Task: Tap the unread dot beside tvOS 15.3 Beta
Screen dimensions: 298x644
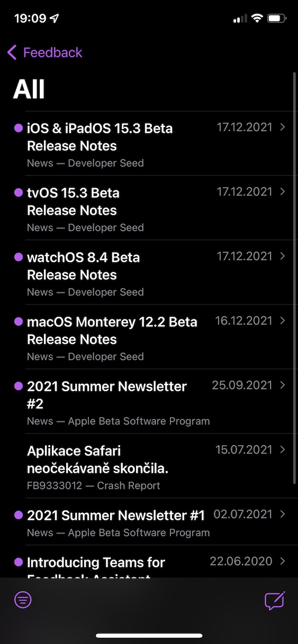Action: point(18,193)
